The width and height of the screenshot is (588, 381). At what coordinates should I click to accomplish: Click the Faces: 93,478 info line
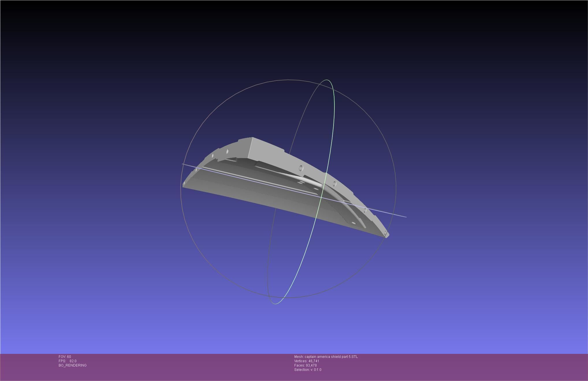(305, 365)
